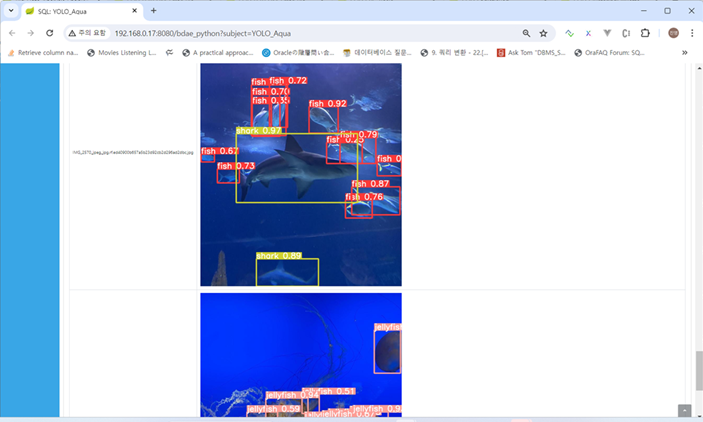Bookmark this page with the star icon

[543, 33]
